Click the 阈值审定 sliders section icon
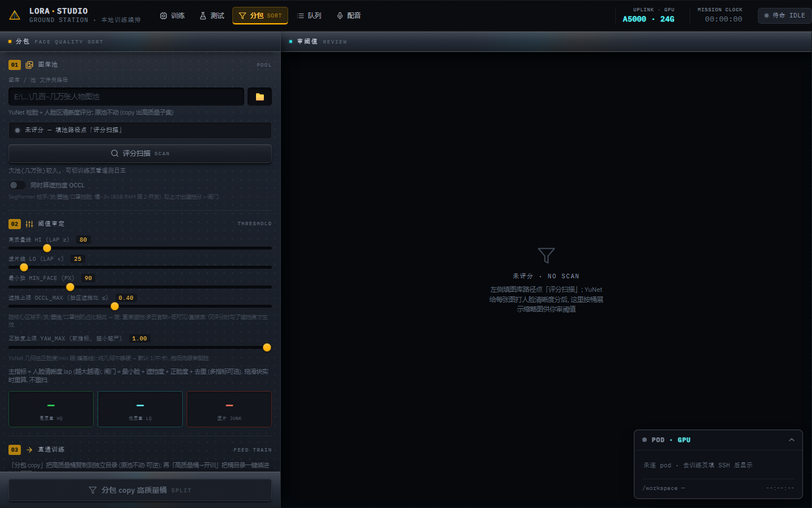The width and height of the screenshot is (812, 508). [29, 224]
